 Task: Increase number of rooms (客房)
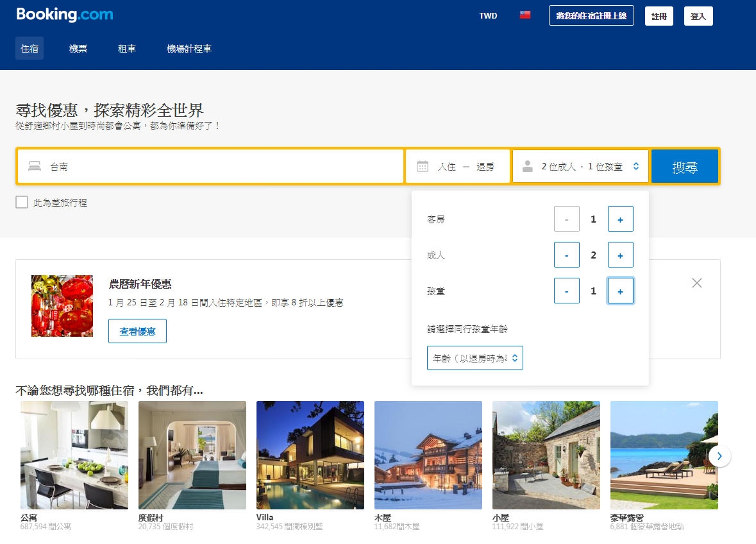click(x=621, y=219)
